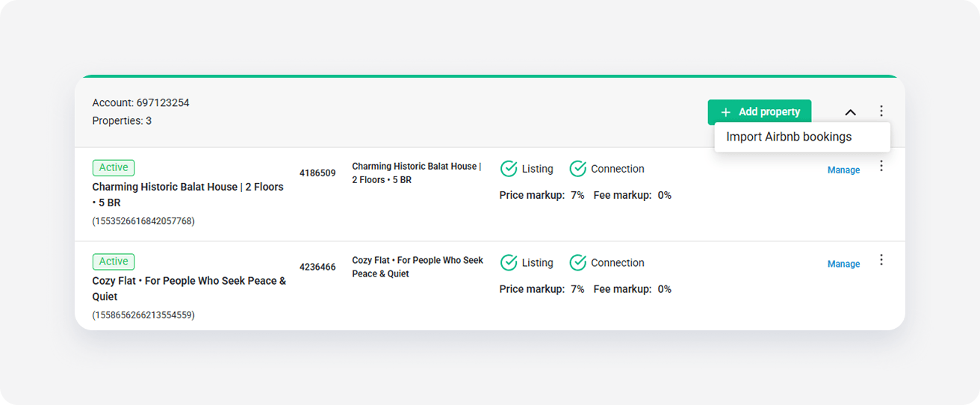The width and height of the screenshot is (980, 405).
Task: Open the account three-dot options menu
Action: [881, 111]
